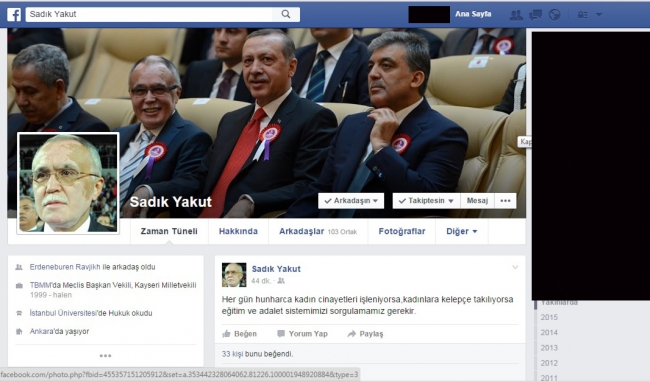This screenshot has width=650, height=382.
Task: Click the 33 kişi likes link
Action: pos(233,354)
